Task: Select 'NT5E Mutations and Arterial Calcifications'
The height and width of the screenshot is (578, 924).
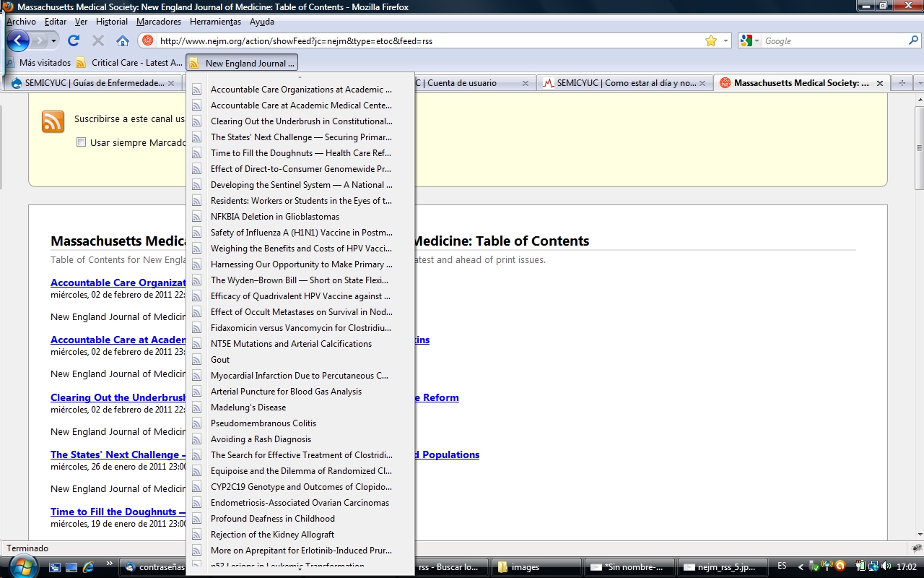Action: [x=300, y=344]
